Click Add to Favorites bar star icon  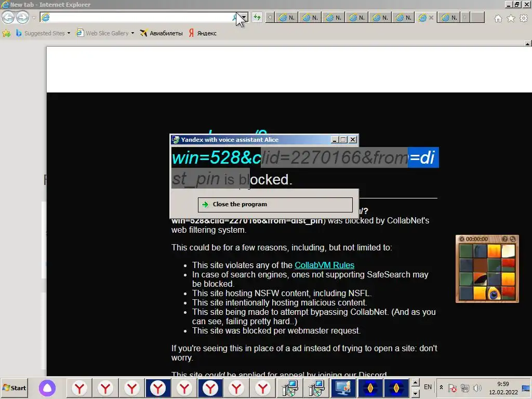[6, 33]
